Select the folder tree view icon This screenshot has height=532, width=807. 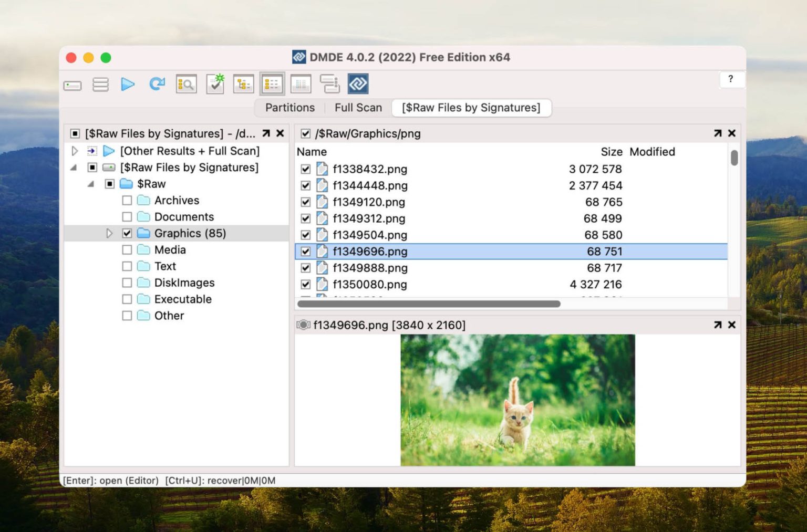tap(243, 84)
